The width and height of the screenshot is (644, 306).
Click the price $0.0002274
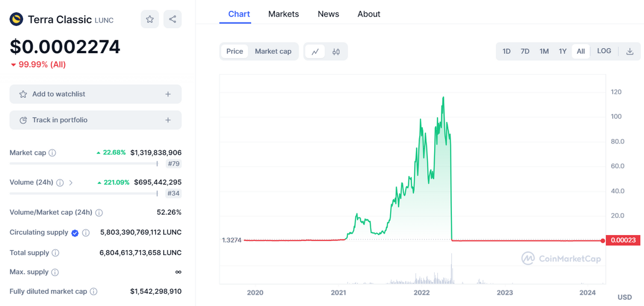click(x=65, y=47)
